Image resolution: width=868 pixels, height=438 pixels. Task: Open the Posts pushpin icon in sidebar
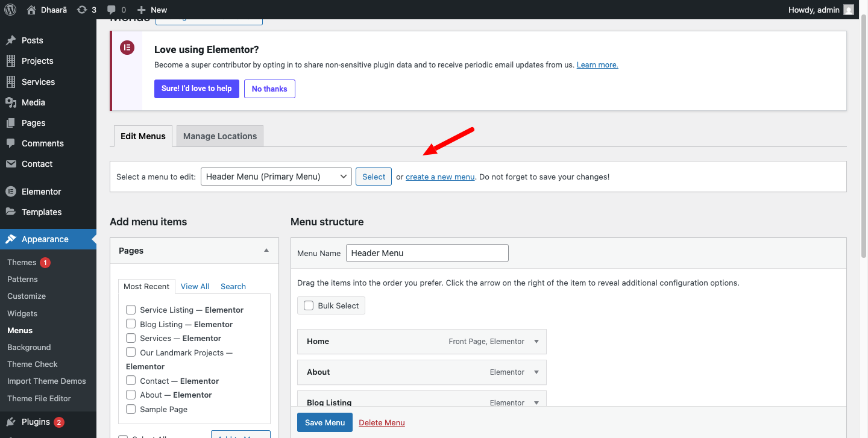pos(11,40)
